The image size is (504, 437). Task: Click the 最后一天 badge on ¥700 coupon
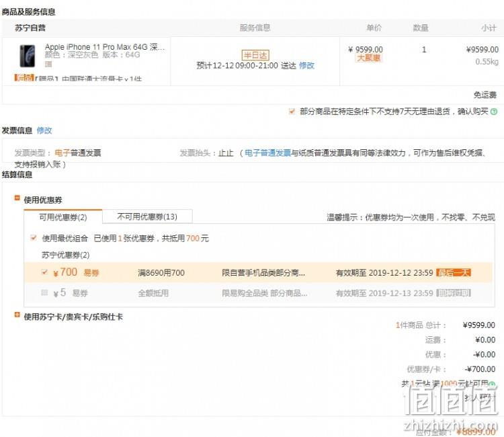[454, 273]
